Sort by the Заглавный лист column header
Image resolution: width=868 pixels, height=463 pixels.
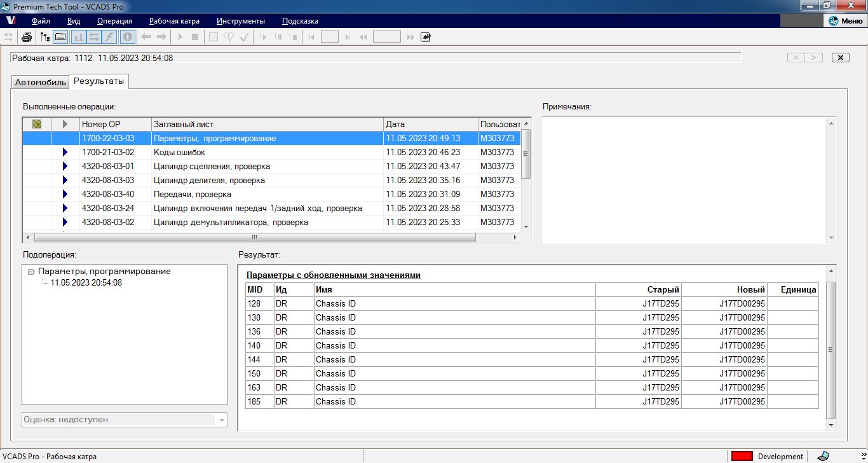(x=268, y=125)
